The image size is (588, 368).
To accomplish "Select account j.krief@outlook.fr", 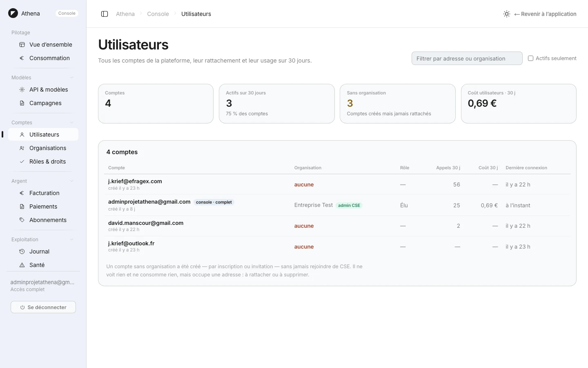I will (131, 243).
